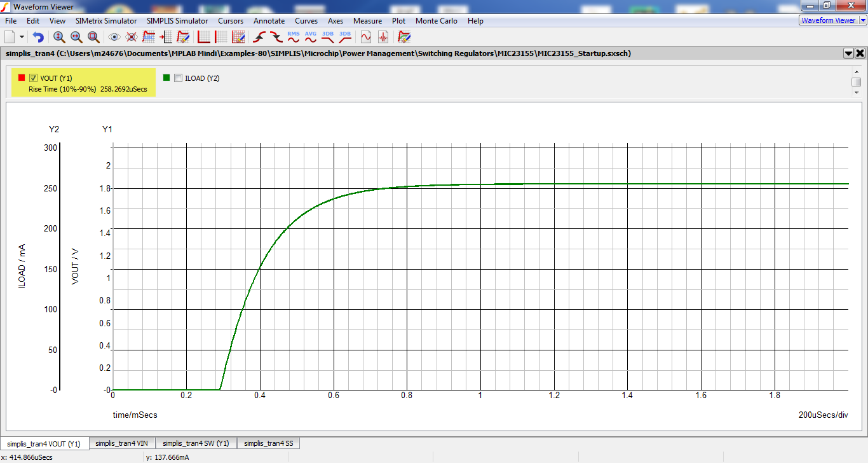This screenshot has width=868, height=463.
Task: Open the Monte Carlo menu
Action: pyautogui.click(x=437, y=21)
